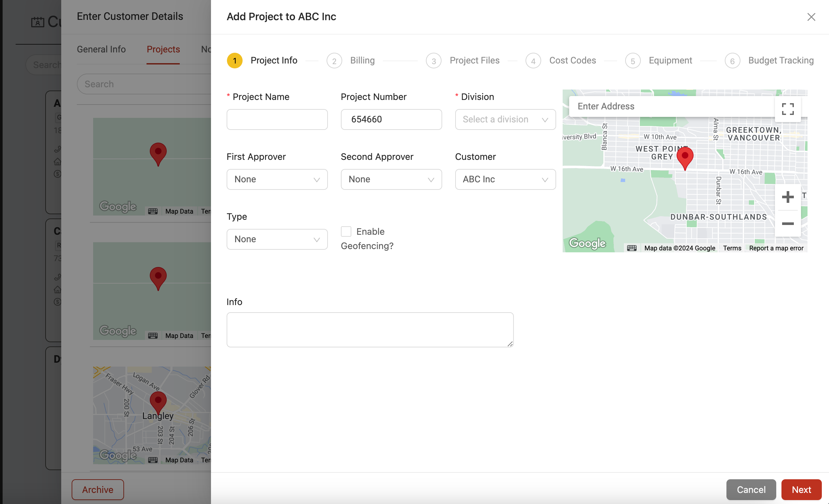Screen dimensions: 829x504
Task: Close the Add Project dialog
Action: click(811, 17)
